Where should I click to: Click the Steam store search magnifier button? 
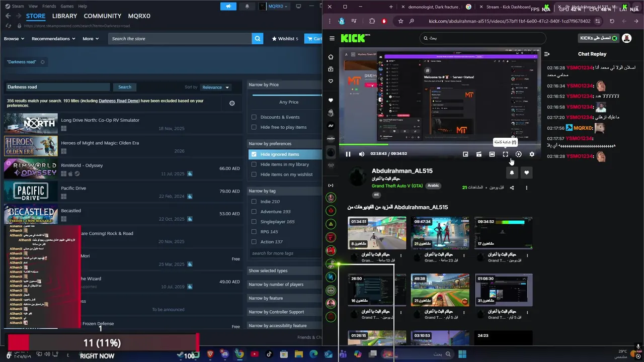tap(257, 38)
